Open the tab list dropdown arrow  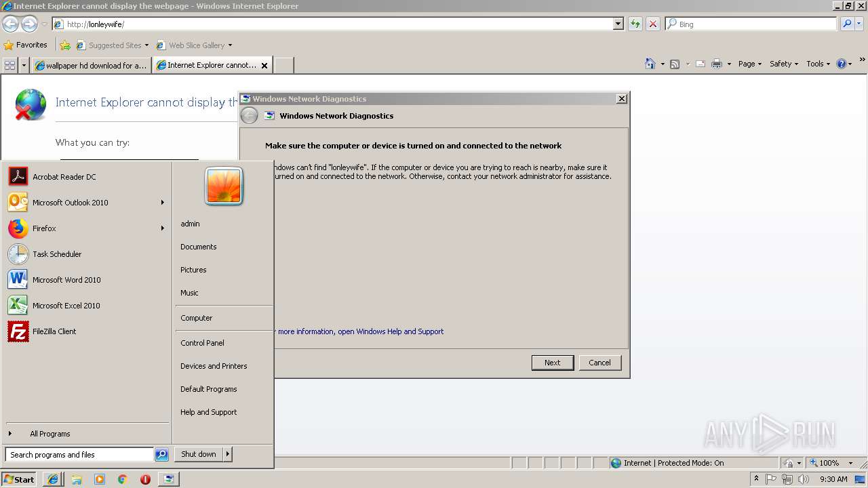pos(24,65)
